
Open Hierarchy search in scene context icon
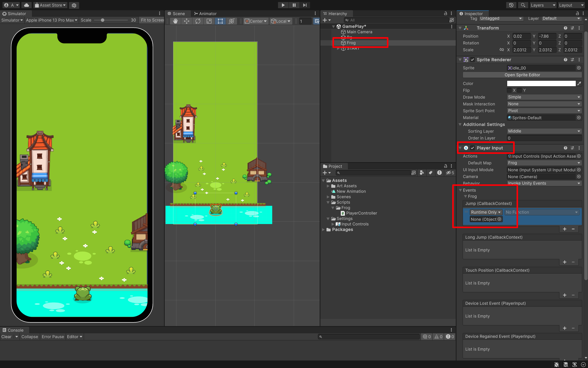pos(451,20)
